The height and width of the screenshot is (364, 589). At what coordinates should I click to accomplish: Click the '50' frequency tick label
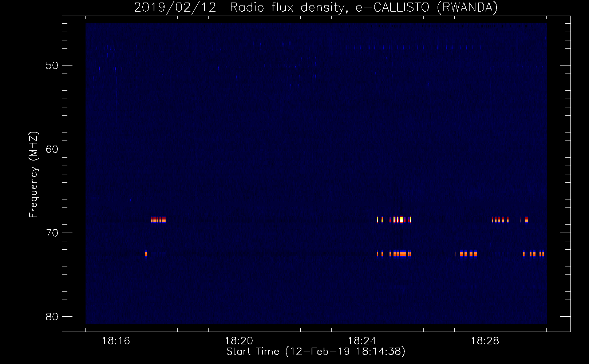(52, 66)
